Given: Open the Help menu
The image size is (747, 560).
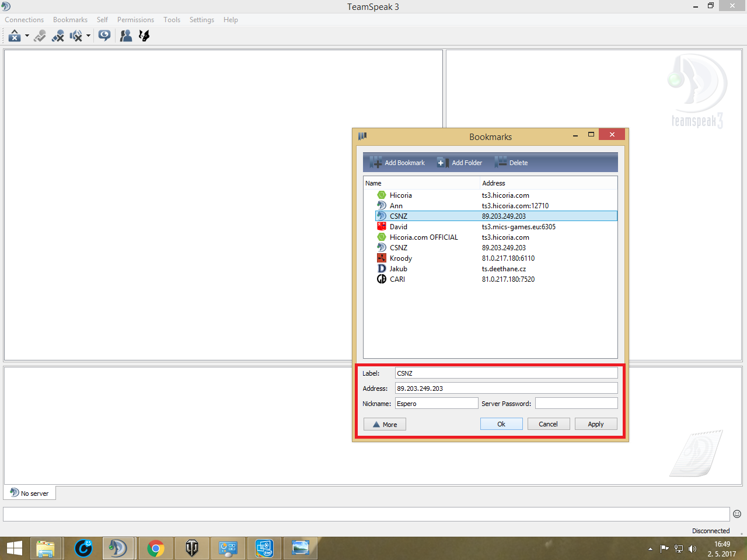Looking at the screenshot, I should point(231,20).
